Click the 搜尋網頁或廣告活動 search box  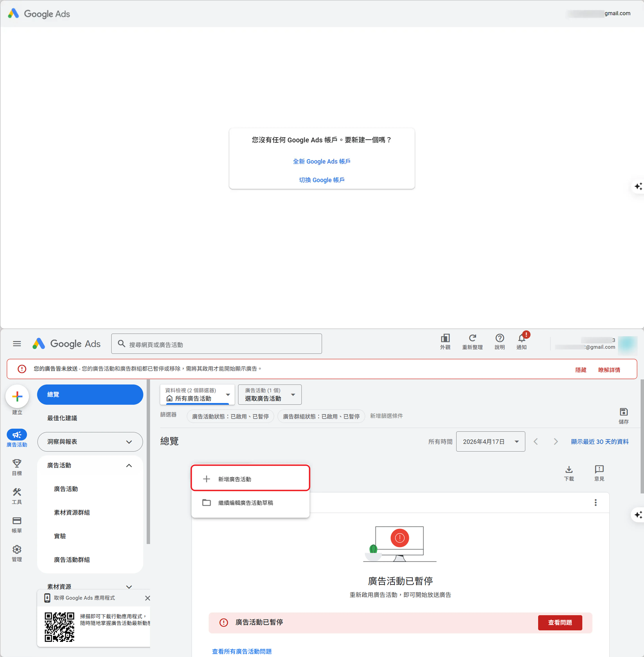click(x=216, y=344)
